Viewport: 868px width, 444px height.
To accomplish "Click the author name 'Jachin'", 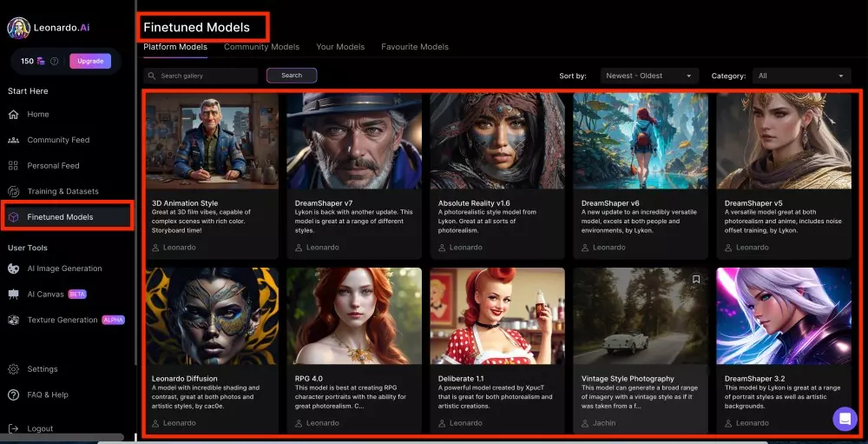I will (604, 423).
